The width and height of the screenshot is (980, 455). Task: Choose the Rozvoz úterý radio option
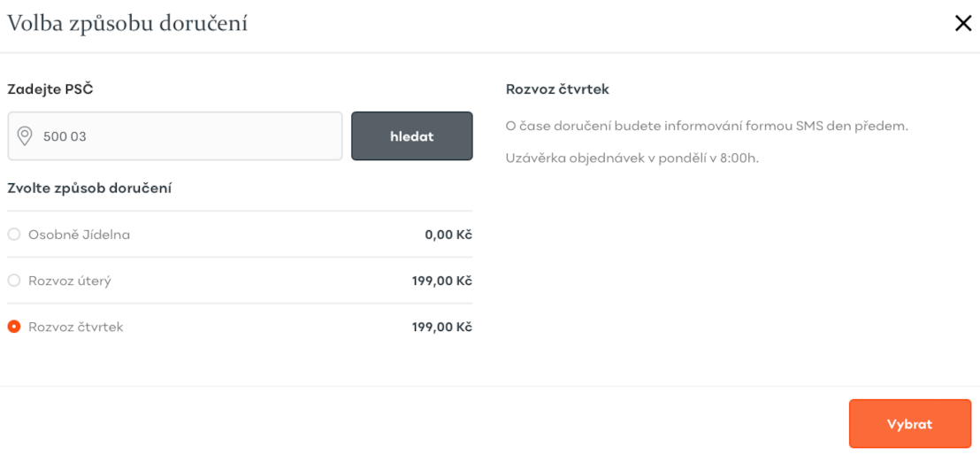pyautogui.click(x=14, y=281)
